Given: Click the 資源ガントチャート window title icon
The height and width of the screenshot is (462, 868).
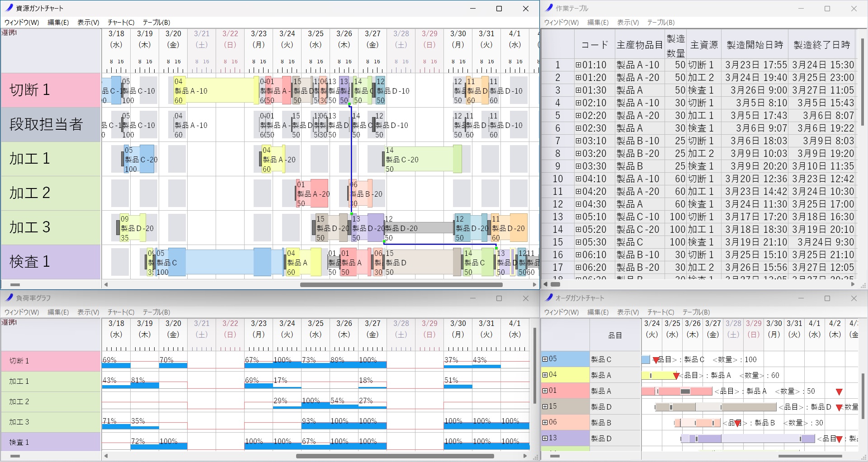Looking at the screenshot, I should 9,8.
